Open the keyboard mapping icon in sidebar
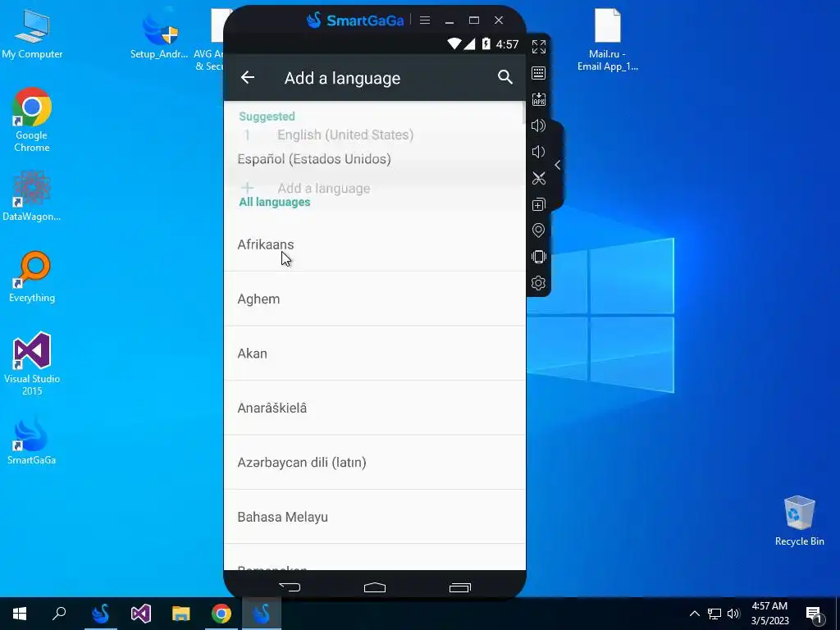 click(x=538, y=73)
